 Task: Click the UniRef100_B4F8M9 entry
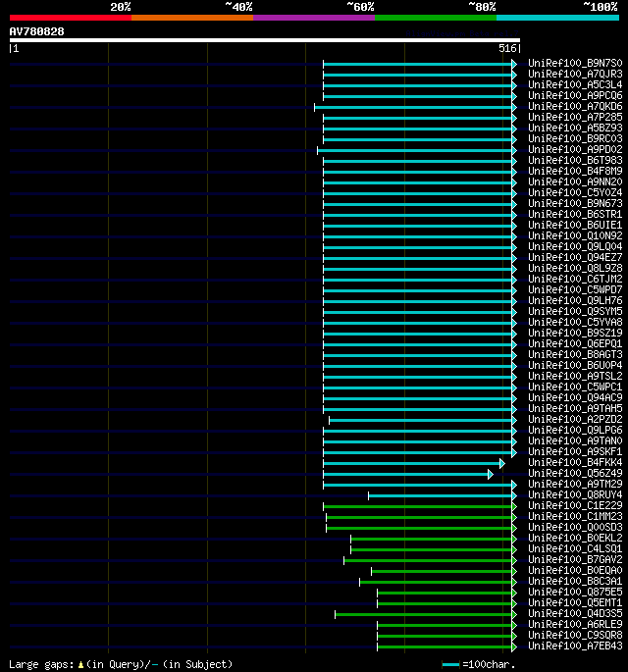click(575, 171)
